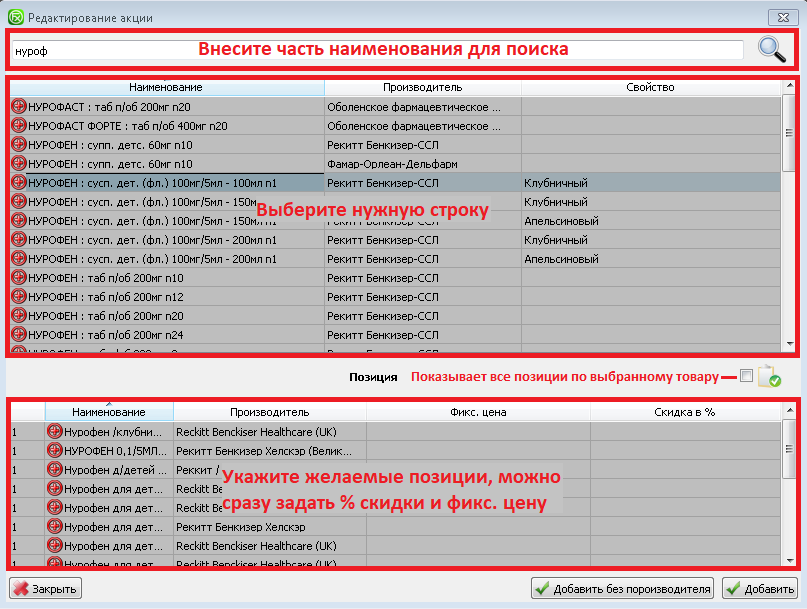Click the red icon beside 'НУРОФЕН : таб п/об 200мг n20'
This screenshot has width=807, height=609.
tap(19, 316)
